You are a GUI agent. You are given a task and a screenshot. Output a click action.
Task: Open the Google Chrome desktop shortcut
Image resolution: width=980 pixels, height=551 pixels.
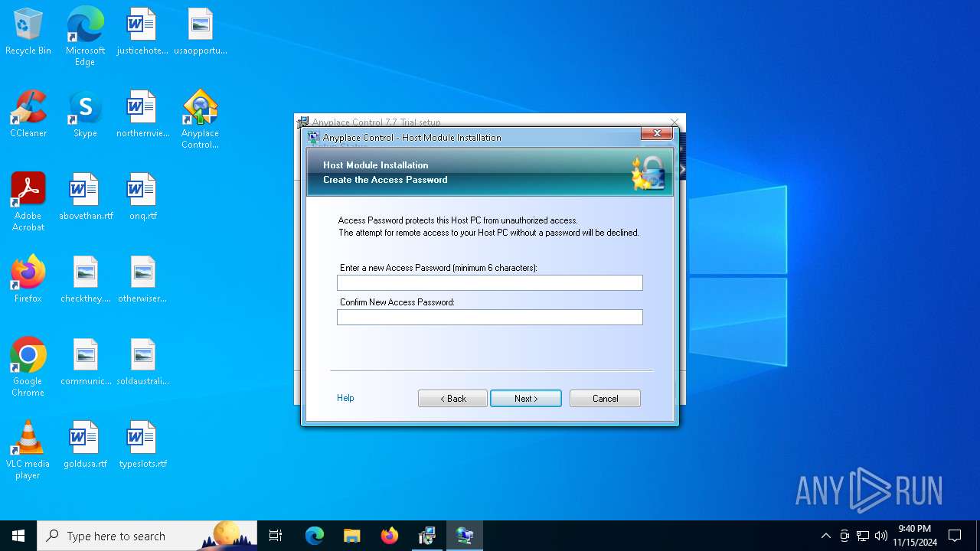28,367
